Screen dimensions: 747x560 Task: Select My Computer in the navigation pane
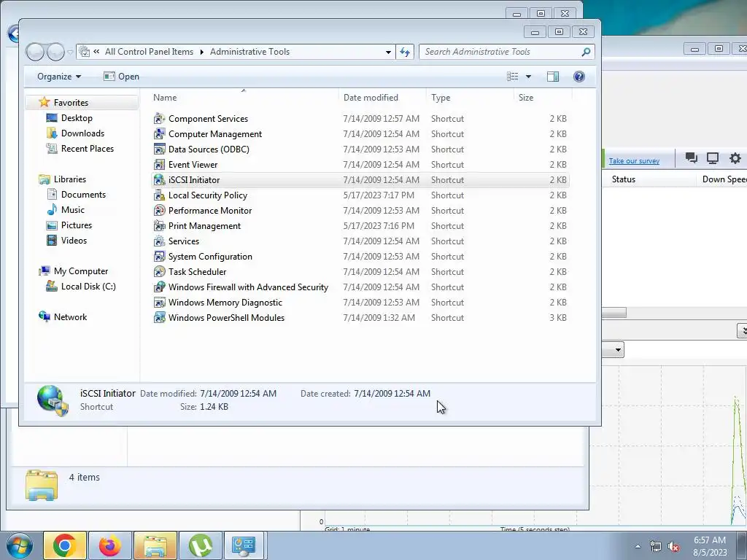tap(80, 271)
